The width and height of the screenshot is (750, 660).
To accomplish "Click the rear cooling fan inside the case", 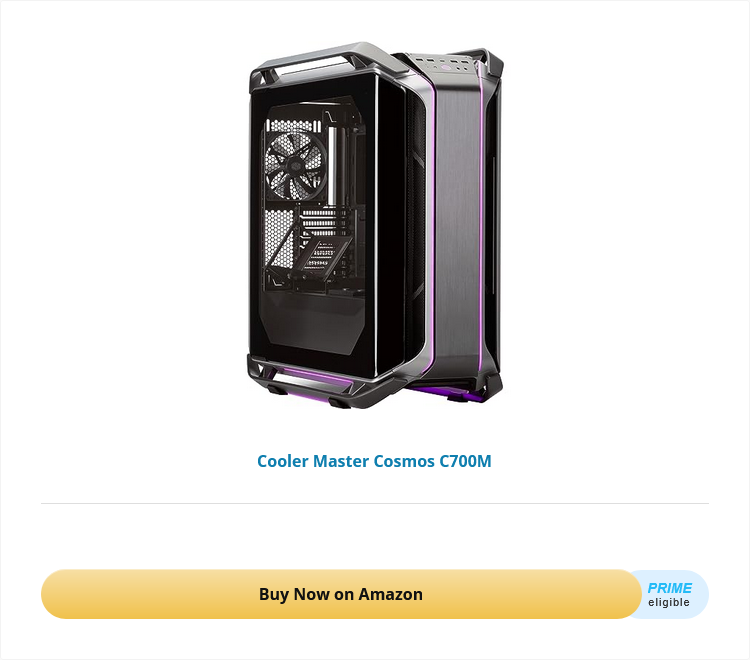I will click(296, 165).
